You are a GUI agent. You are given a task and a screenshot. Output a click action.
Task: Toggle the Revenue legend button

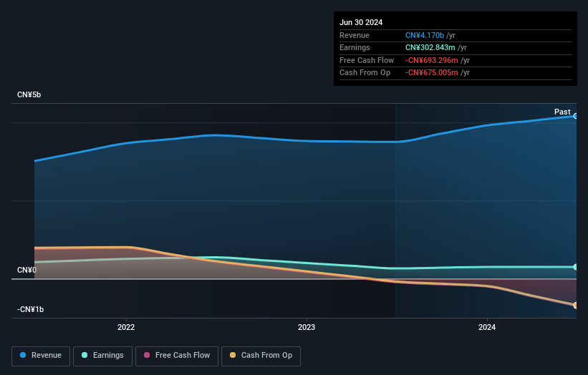tap(41, 356)
